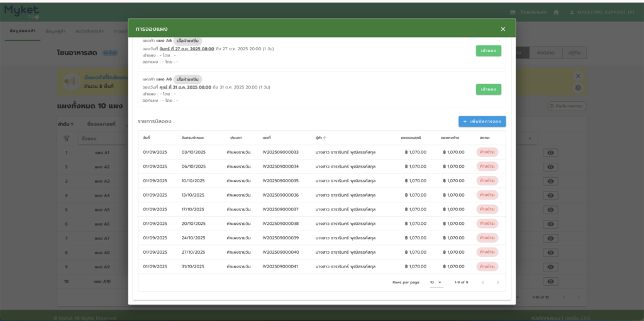Click eye icon for แผง A4 row
This screenshot has height=321, width=644.
pyautogui.click(x=550, y=195)
